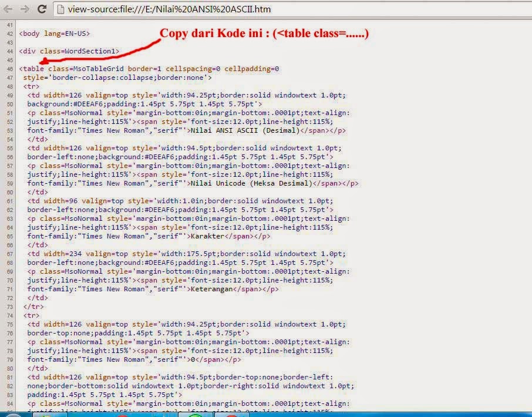Click line number 46 in the gutter
Screen dimensions: 532x417
(x=12, y=68)
